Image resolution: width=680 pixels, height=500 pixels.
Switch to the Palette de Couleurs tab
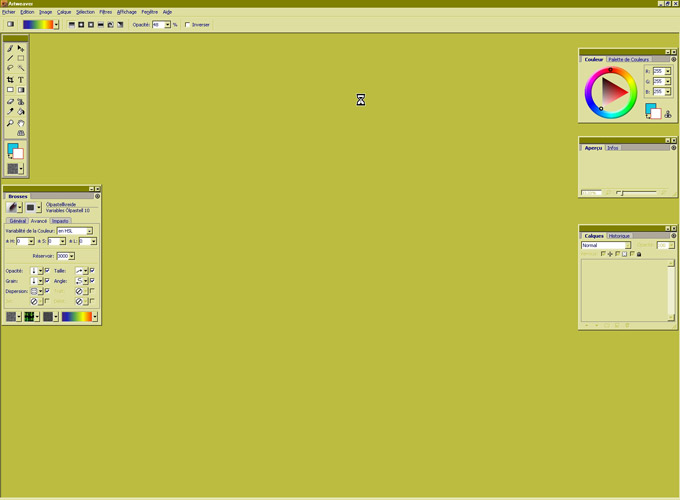pyautogui.click(x=628, y=59)
